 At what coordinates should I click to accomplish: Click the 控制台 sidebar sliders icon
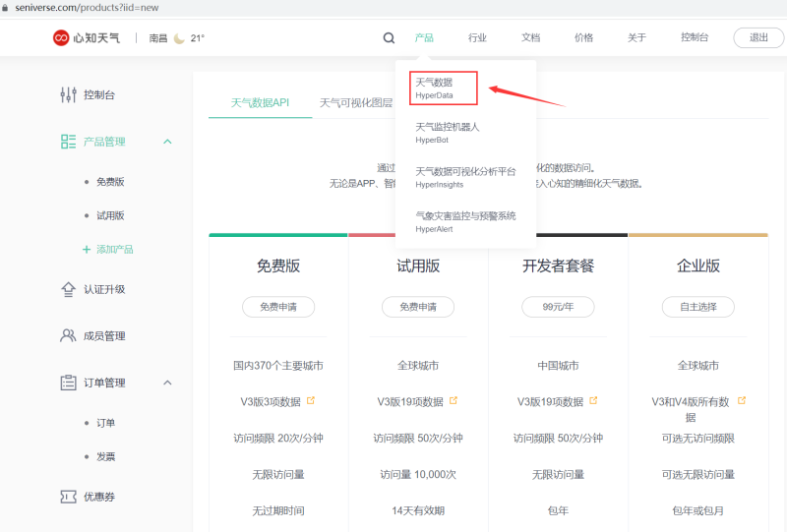tap(68, 95)
